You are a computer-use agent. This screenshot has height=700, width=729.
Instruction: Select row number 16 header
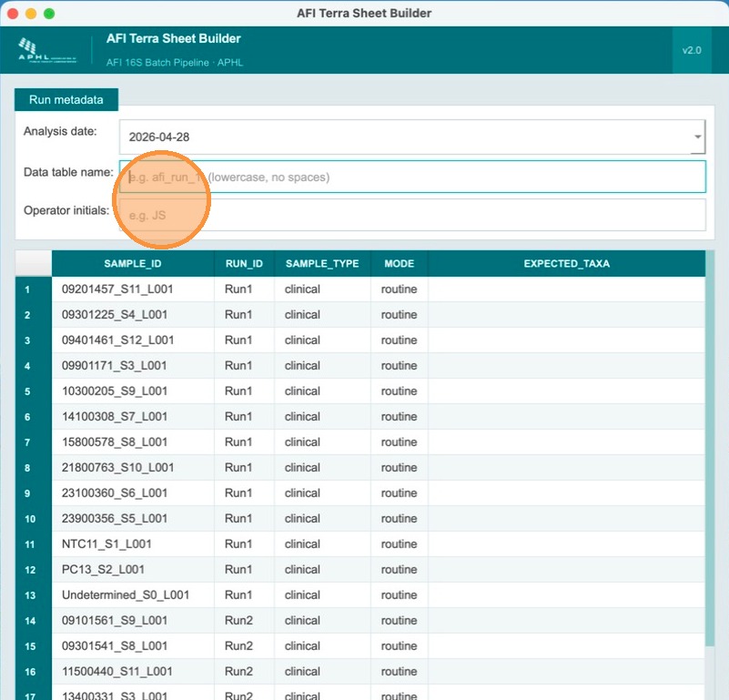[x=34, y=672]
